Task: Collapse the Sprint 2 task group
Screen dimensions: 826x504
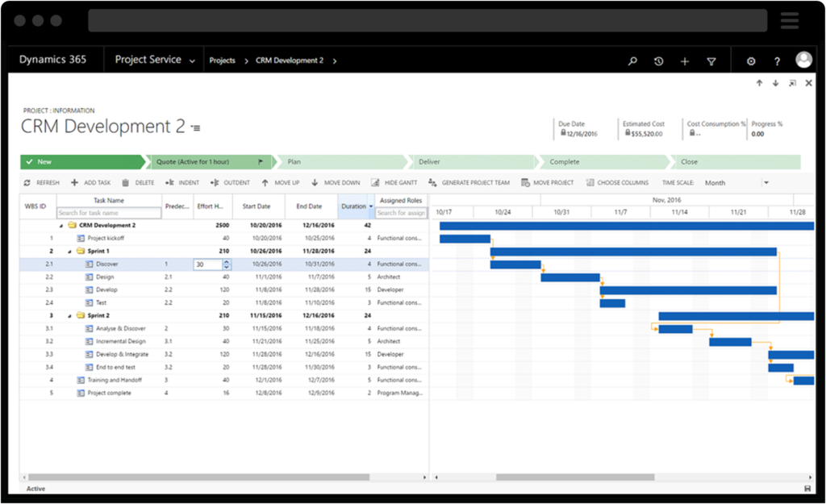Action: point(69,316)
